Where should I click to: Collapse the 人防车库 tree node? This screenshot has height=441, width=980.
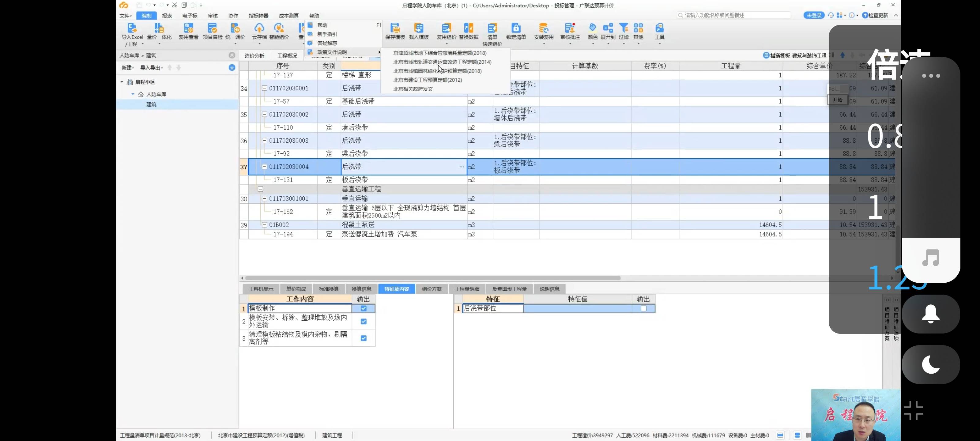click(x=133, y=94)
